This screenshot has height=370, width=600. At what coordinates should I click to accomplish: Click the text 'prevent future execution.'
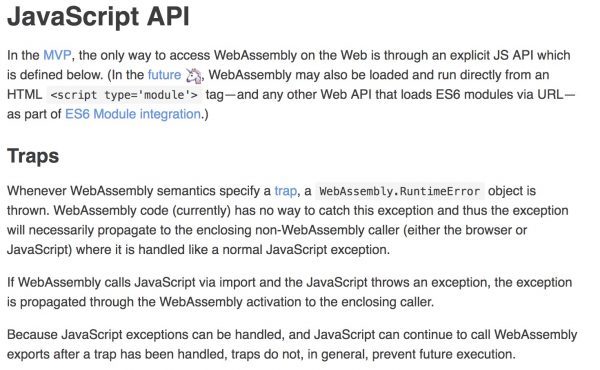(443, 354)
